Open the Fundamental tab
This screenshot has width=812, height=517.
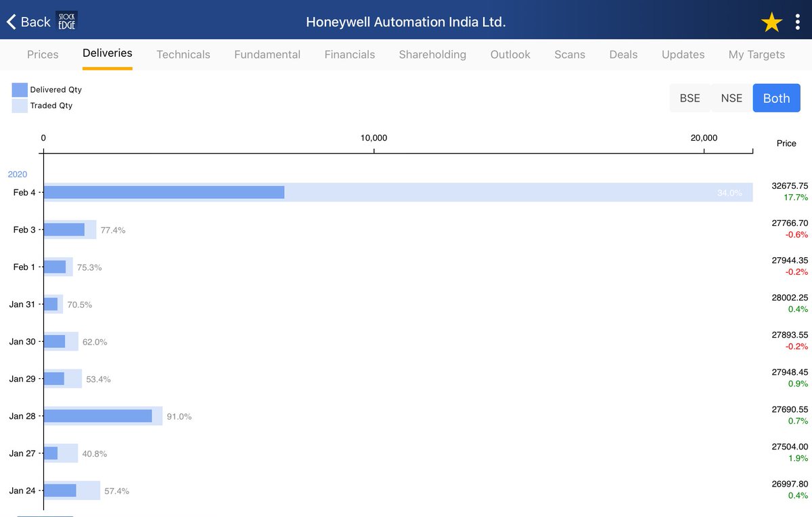tap(267, 54)
